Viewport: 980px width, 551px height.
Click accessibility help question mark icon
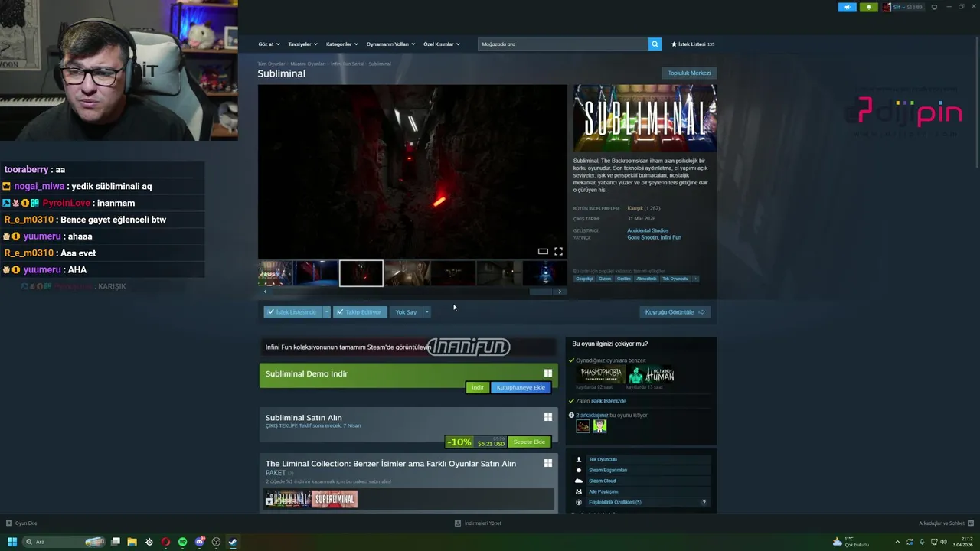(x=704, y=502)
